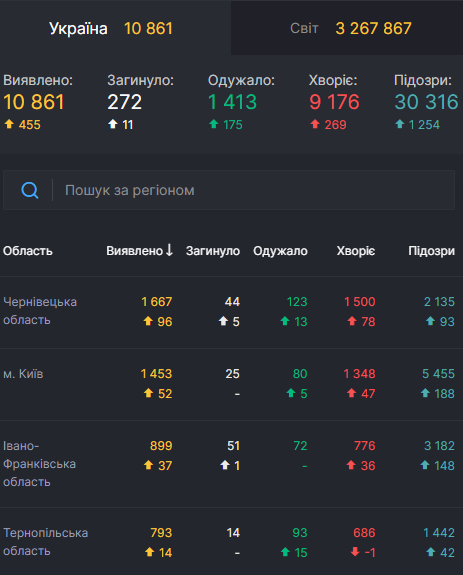This screenshot has width=463, height=575.
Task: Click the sort arrow next to Виявлено
Action: (x=169, y=250)
